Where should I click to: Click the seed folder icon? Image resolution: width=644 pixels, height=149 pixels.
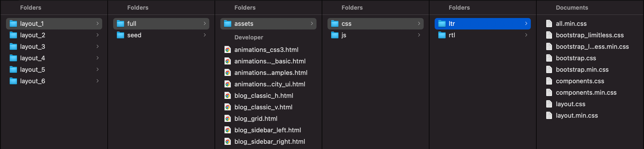click(120, 35)
